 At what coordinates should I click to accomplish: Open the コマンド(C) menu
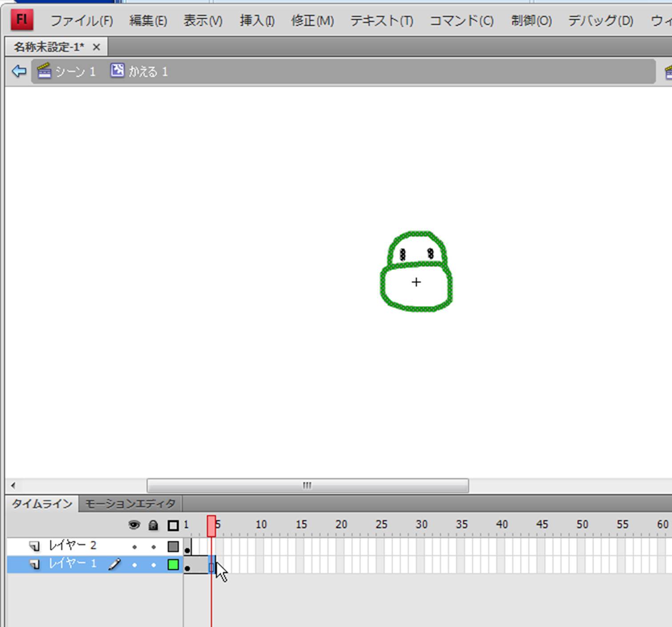click(x=461, y=21)
